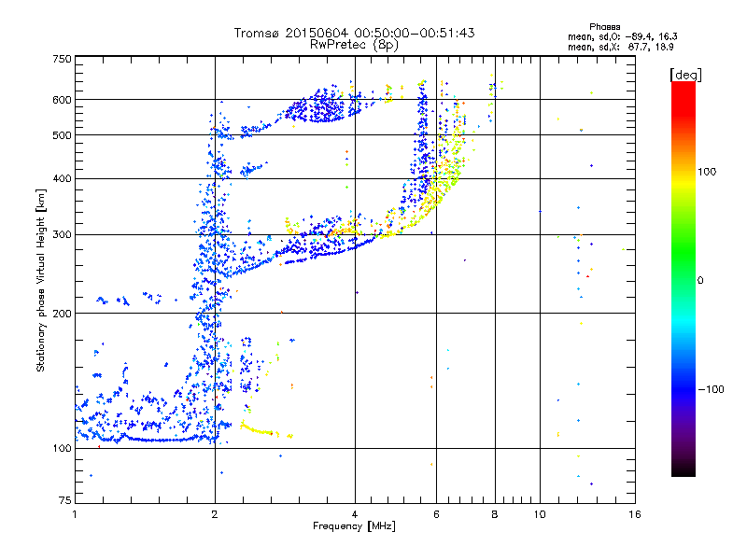Click the plot title "Tromsø 20150604 00:50:00-00:51:43"
The width and height of the screenshot is (747, 560).
[354, 33]
